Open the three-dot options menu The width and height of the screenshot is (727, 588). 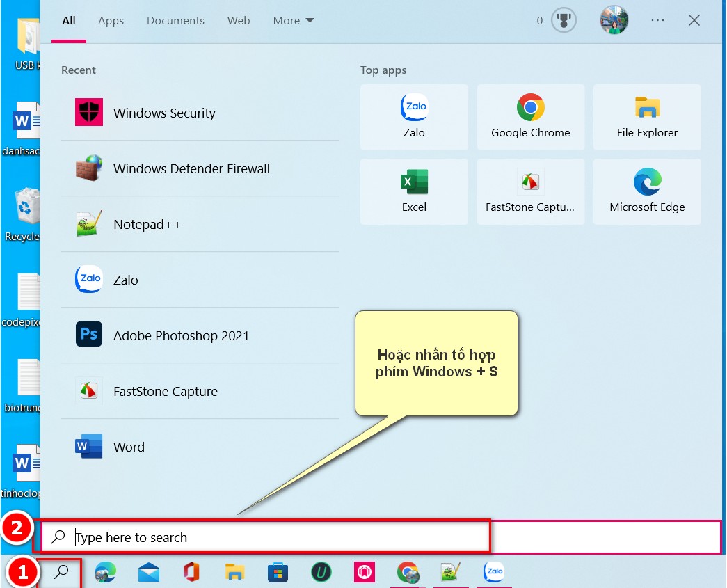pyautogui.click(x=657, y=20)
